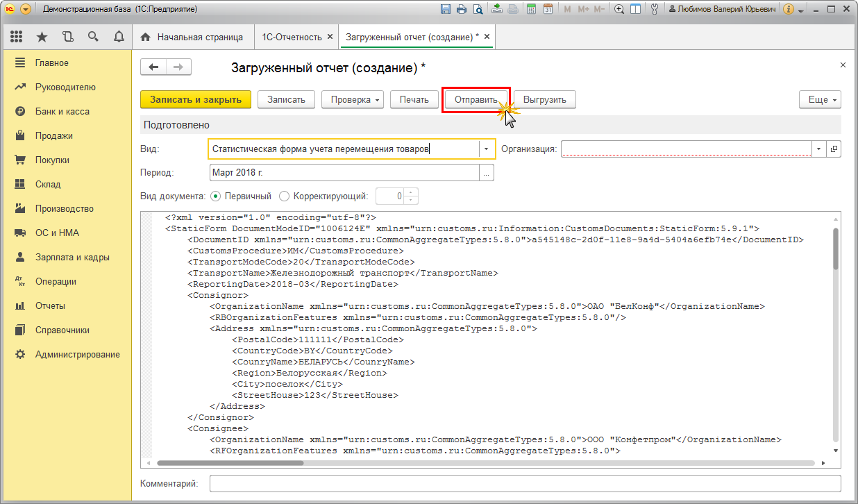Open the arrow menu next to info icon
The width and height of the screenshot is (858, 504).
[x=800, y=11]
